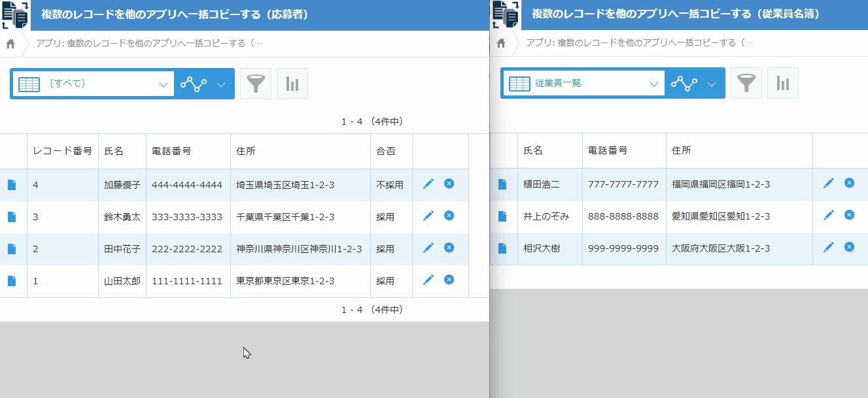Screen dimensions: 868x398
Task: Edit record for 加藤優子 with pencil icon
Action: click(428, 184)
